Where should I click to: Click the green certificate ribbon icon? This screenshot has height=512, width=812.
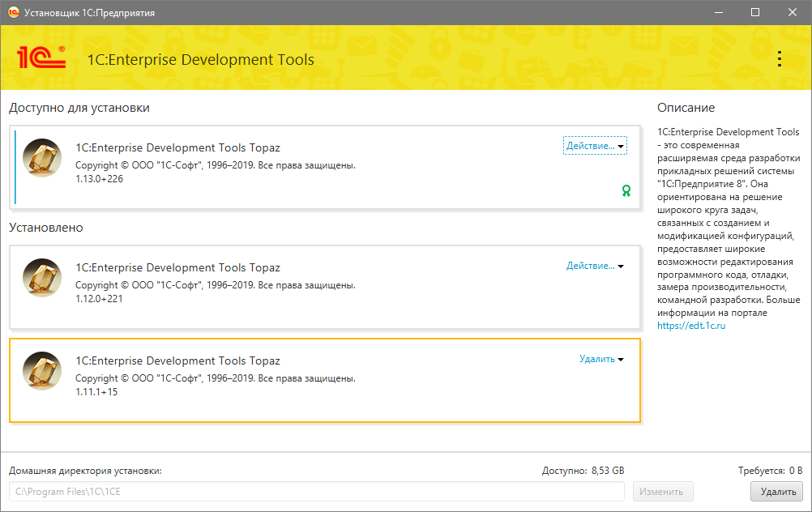coord(626,190)
